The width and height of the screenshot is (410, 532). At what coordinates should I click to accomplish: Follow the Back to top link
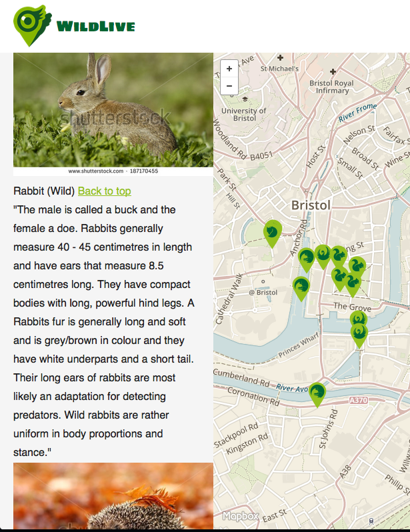pos(105,191)
